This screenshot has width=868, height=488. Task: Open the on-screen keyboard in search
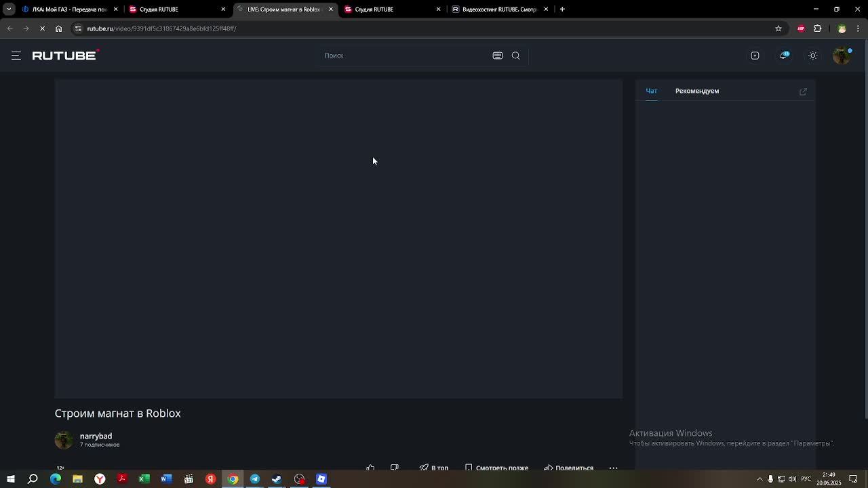click(498, 56)
